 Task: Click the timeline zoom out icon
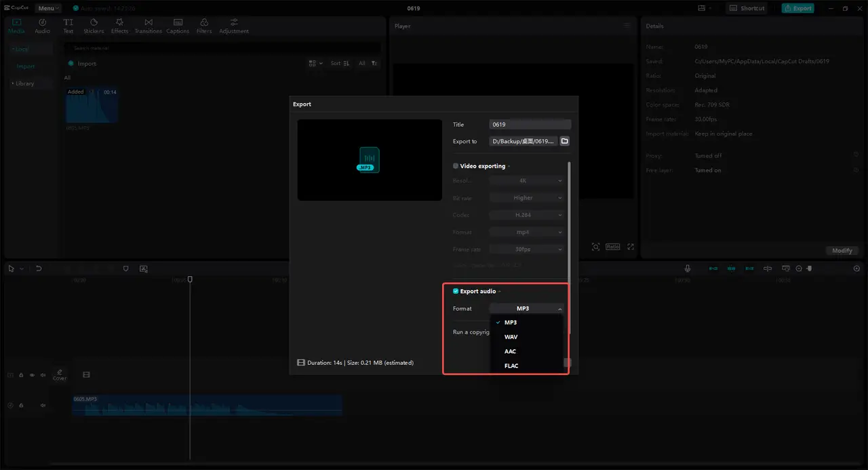tap(799, 269)
